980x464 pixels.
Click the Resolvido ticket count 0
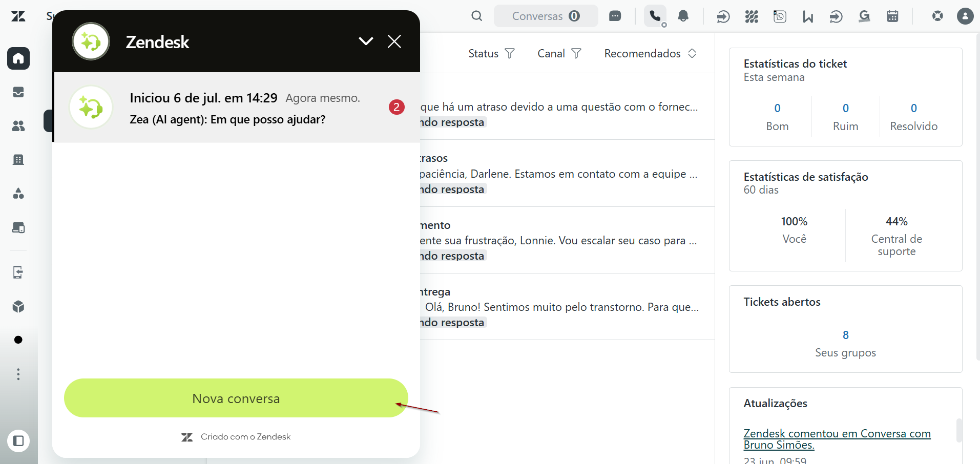[x=914, y=108]
